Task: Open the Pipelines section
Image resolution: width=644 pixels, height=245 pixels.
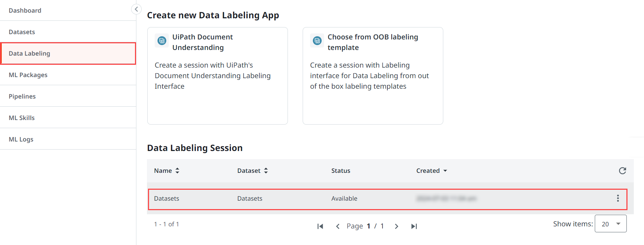Action: point(22,96)
